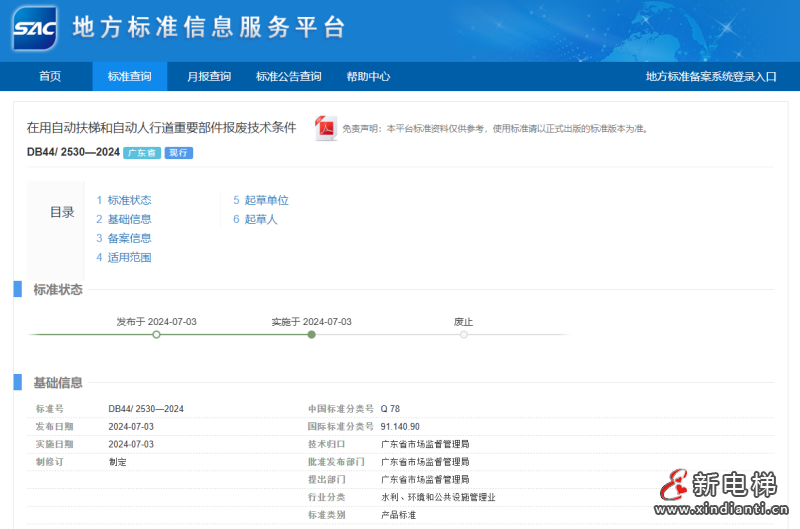Open the red PDF document icon

pyautogui.click(x=325, y=128)
